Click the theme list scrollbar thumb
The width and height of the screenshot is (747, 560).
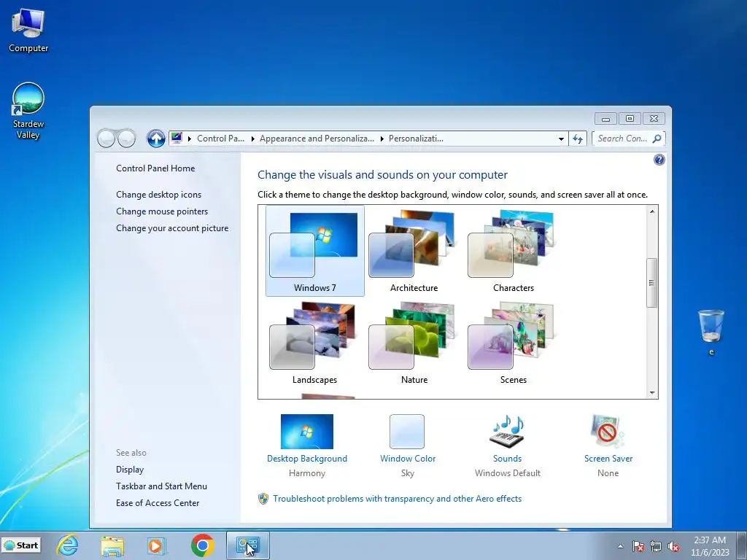pyautogui.click(x=651, y=283)
